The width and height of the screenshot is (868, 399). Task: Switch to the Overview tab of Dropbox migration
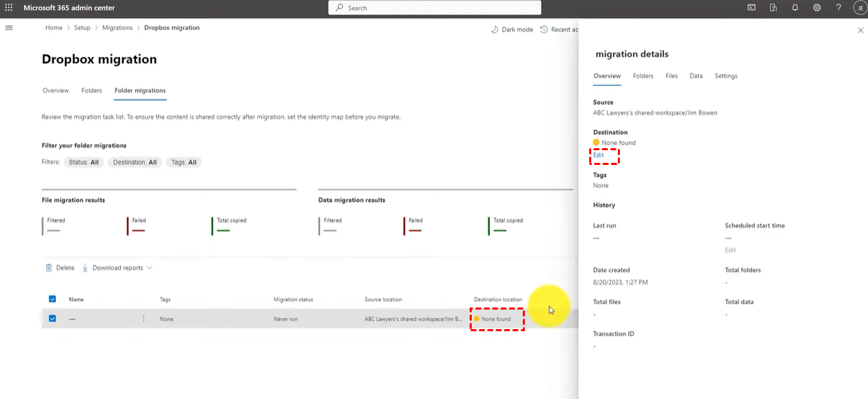tap(56, 90)
